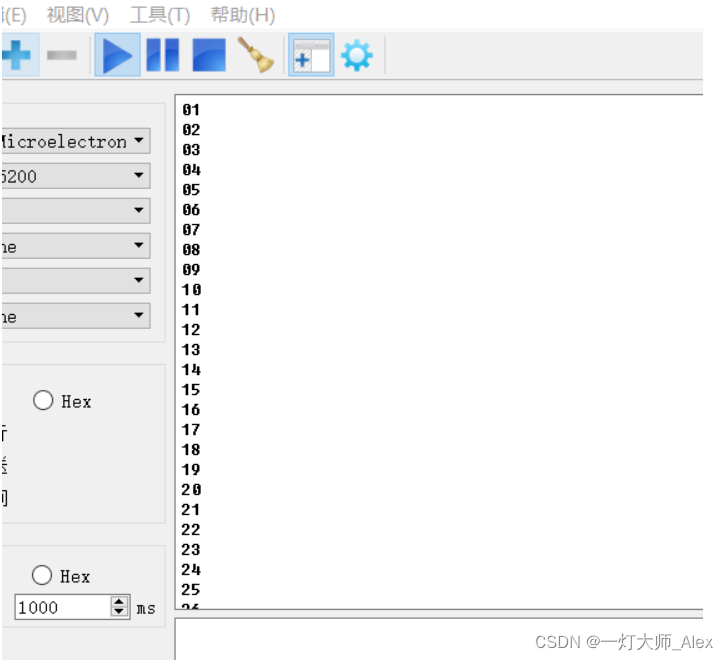Click the gray minus remove icon
Viewport: 728px width, 660px height.
click(x=62, y=55)
